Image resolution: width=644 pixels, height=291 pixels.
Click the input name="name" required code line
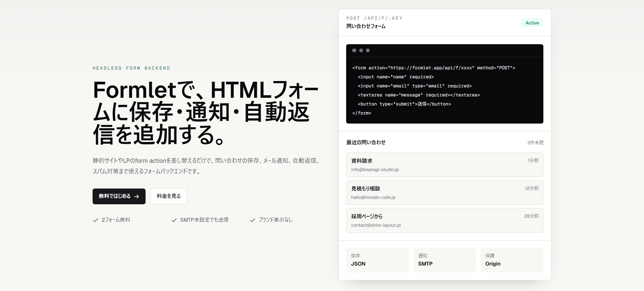tap(396, 77)
